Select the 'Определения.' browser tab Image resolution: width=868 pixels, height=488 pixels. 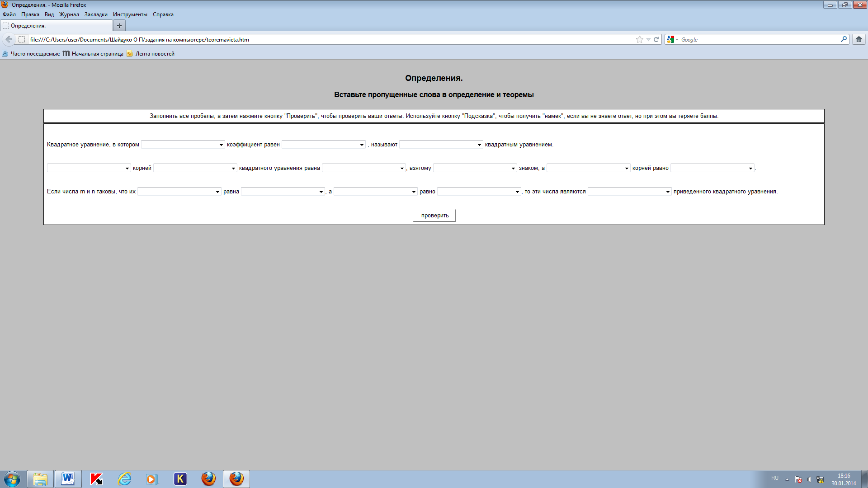[x=57, y=26]
